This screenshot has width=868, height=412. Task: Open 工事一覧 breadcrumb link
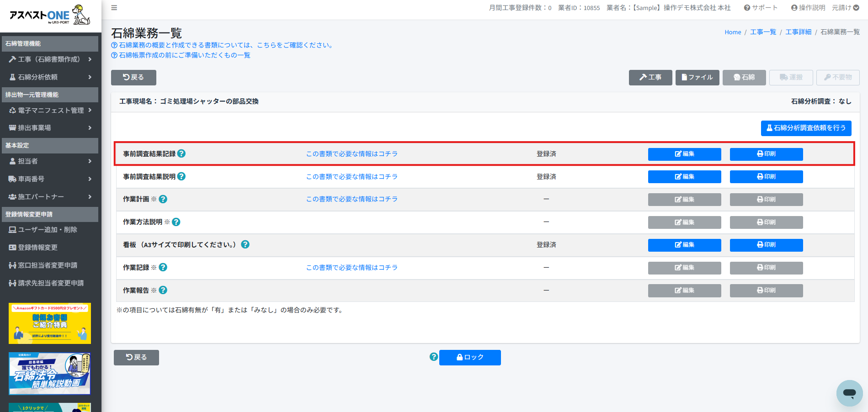coord(763,32)
